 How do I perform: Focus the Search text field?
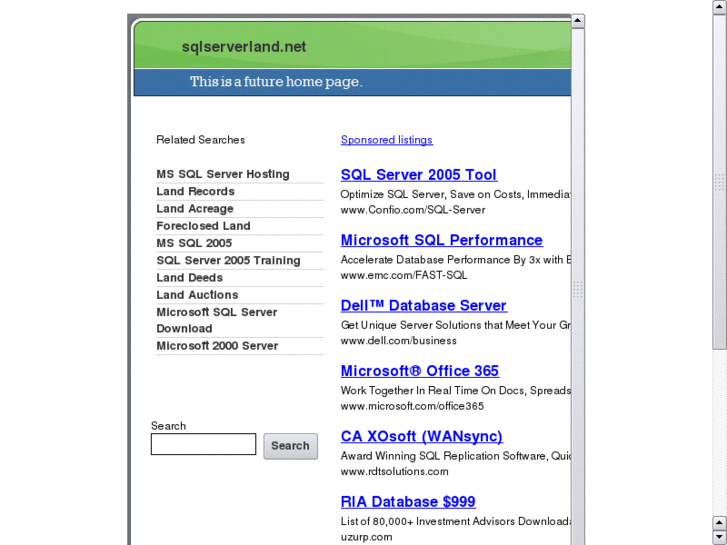coord(203,444)
